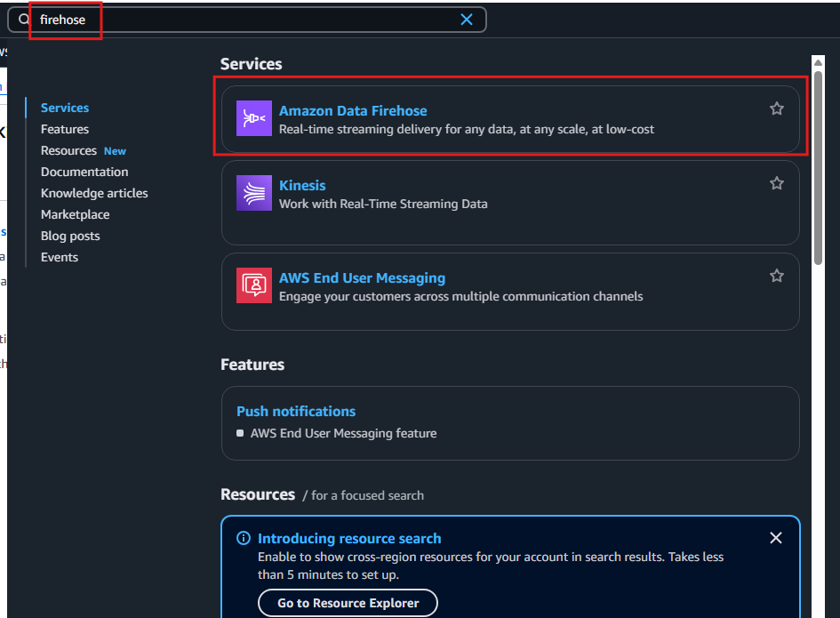Select Blog posts in the results sidebar
The image size is (840, 618).
(x=70, y=236)
